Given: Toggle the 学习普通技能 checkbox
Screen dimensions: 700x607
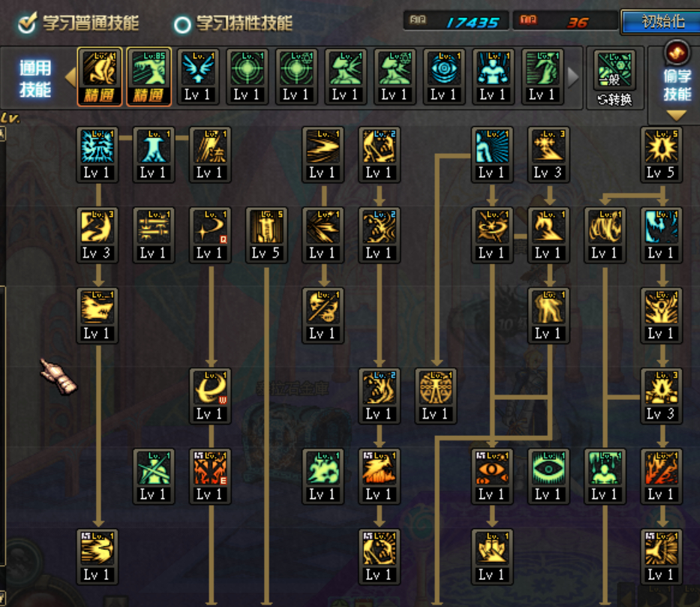Looking at the screenshot, I should pos(28,23).
